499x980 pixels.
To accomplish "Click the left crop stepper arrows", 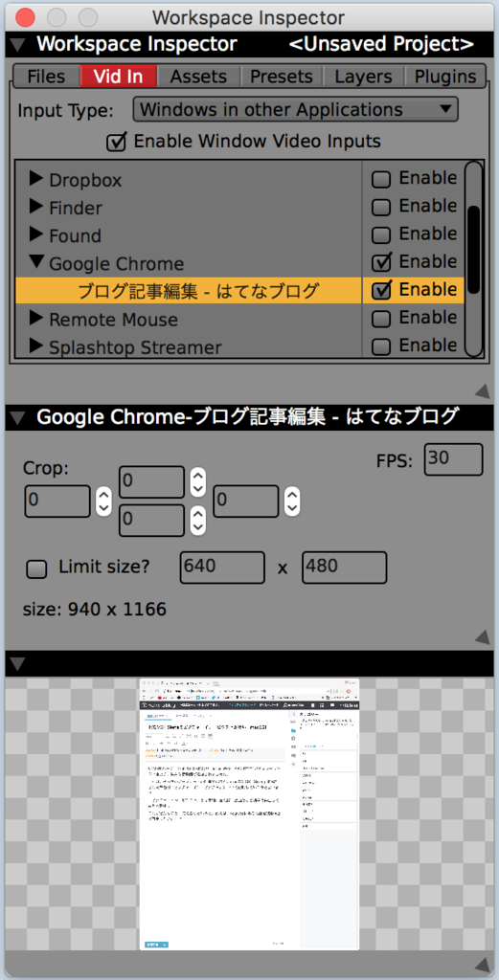I will coord(103,501).
